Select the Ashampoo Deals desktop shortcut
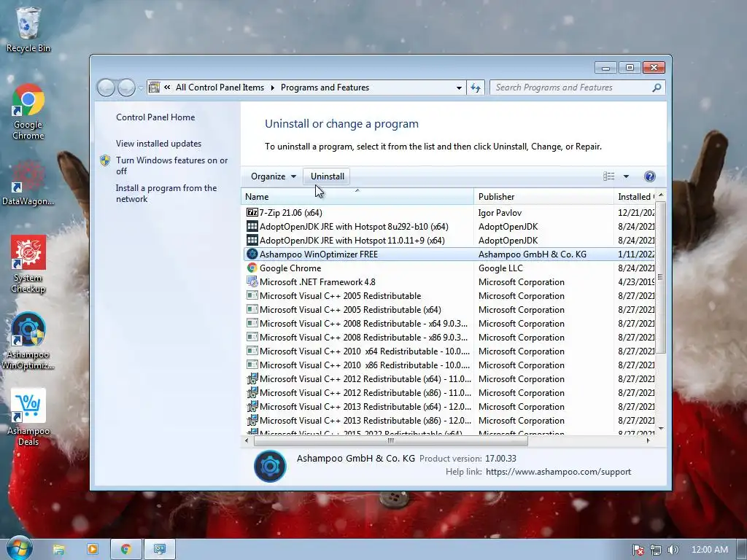This screenshot has width=747, height=560. [x=28, y=418]
